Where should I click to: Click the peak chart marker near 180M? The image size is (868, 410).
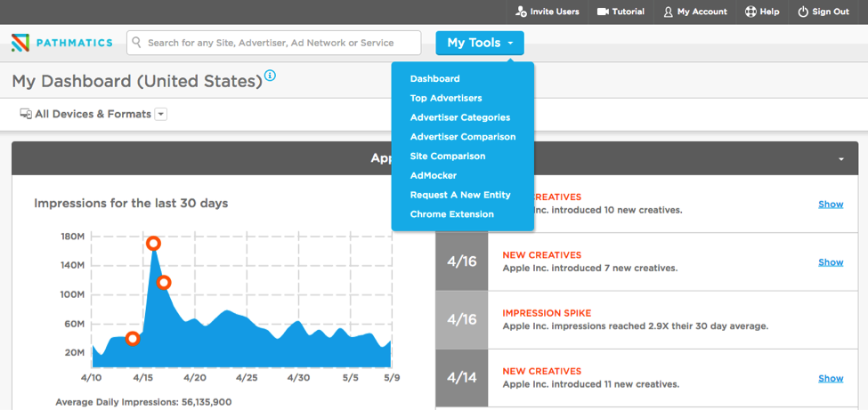(153, 244)
